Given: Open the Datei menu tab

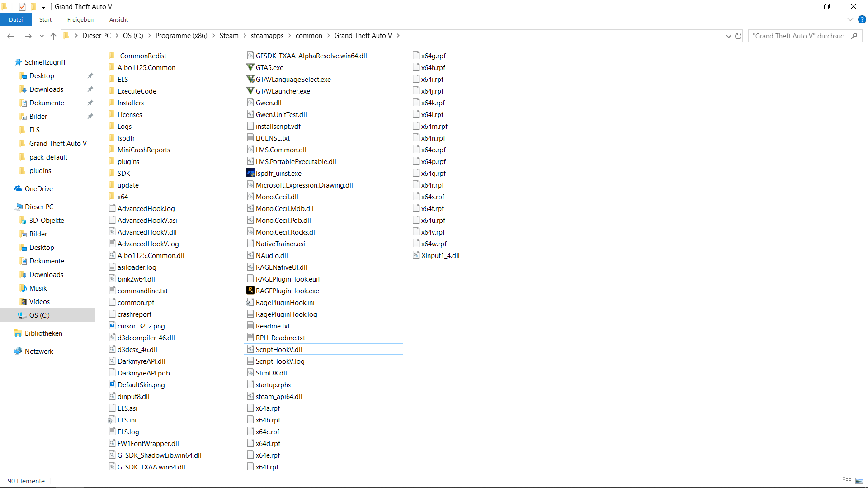Looking at the screenshot, I should tap(16, 19).
